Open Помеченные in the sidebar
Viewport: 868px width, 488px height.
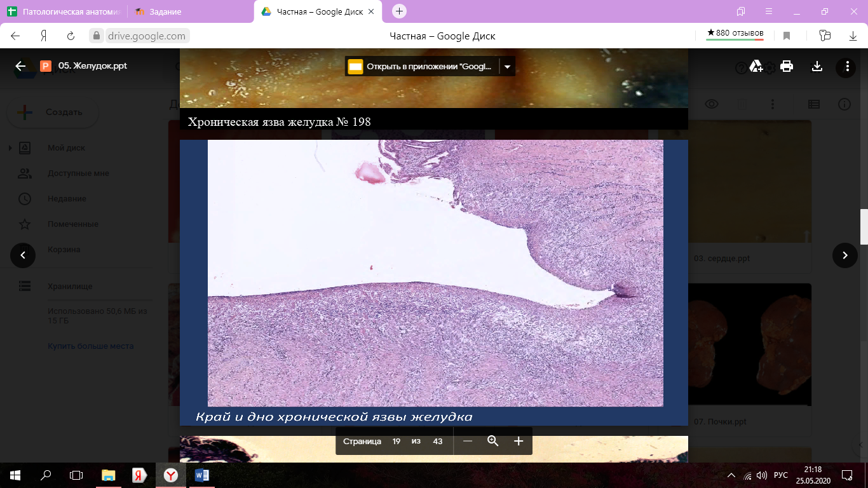click(x=73, y=224)
